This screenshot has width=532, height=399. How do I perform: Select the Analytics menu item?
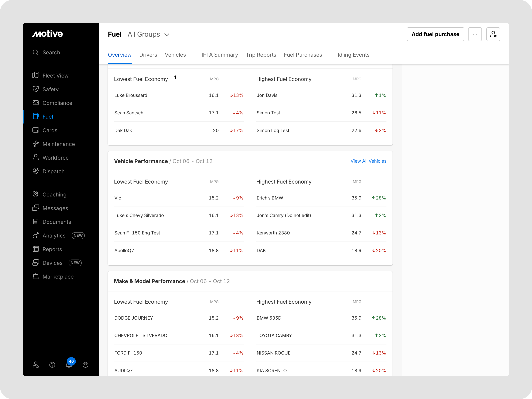point(54,236)
